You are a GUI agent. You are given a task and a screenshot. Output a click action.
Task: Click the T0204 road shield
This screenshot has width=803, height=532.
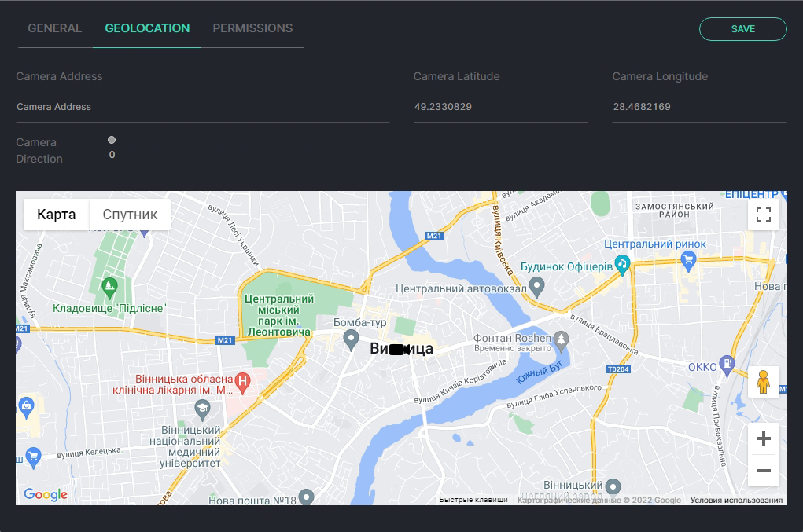point(618,369)
